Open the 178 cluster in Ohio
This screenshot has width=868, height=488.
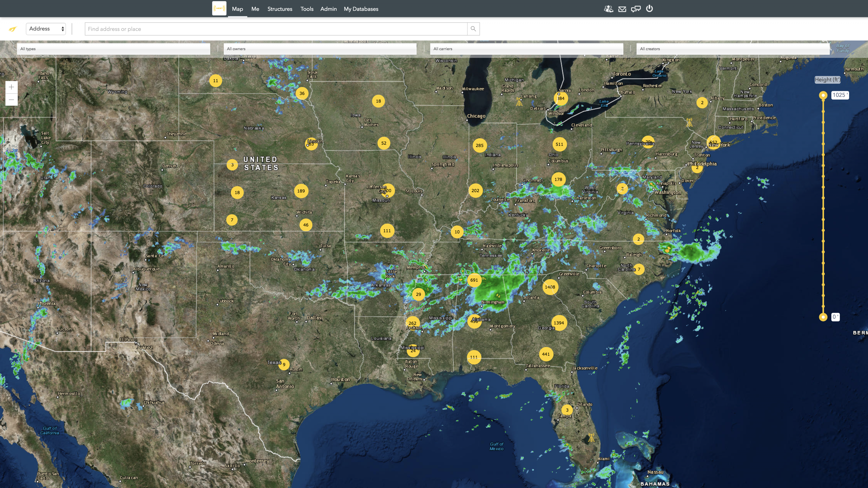(558, 179)
